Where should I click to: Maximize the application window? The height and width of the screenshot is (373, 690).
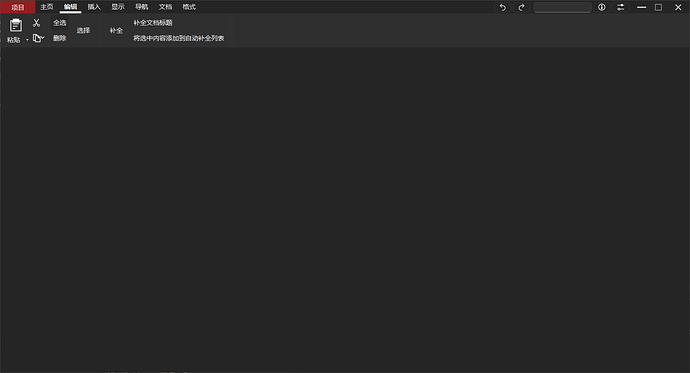click(x=659, y=7)
